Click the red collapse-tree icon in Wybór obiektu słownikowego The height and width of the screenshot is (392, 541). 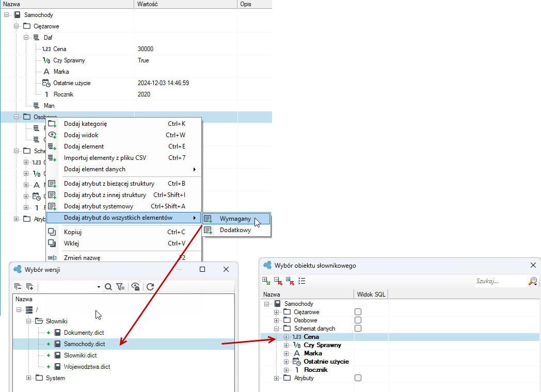point(278,281)
